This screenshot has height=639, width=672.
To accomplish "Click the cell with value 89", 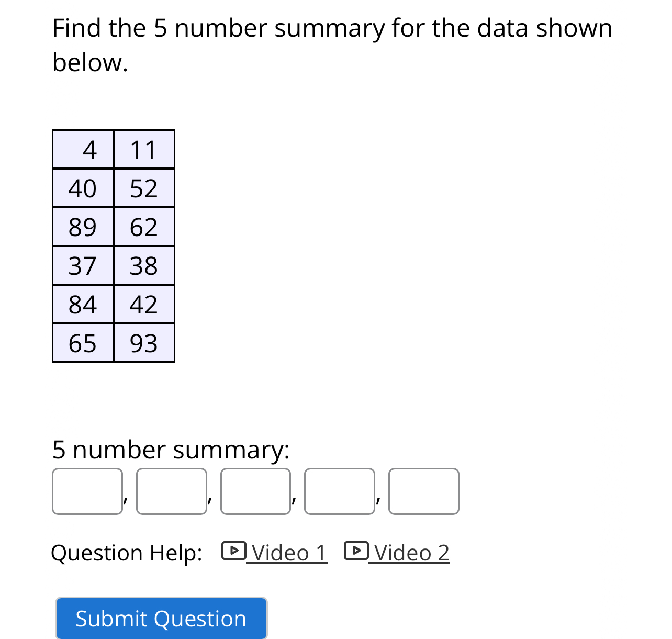I will (82, 227).
